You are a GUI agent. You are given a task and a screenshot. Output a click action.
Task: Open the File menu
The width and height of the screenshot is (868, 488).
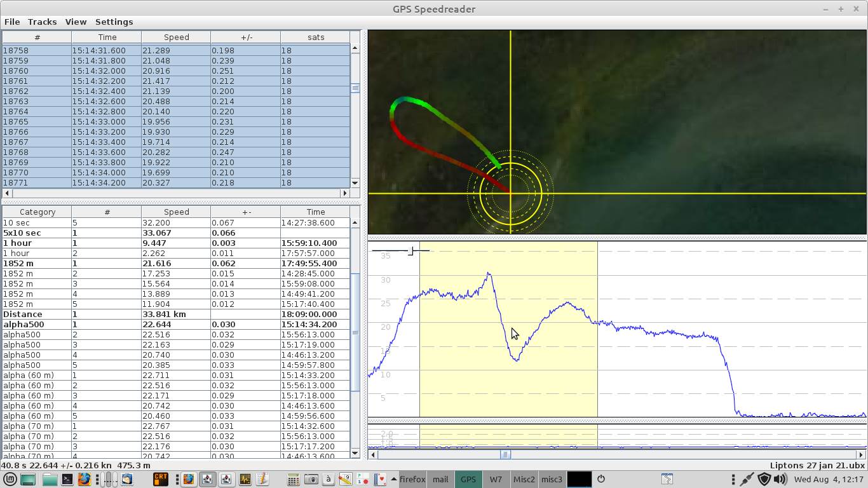(x=11, y=22)
